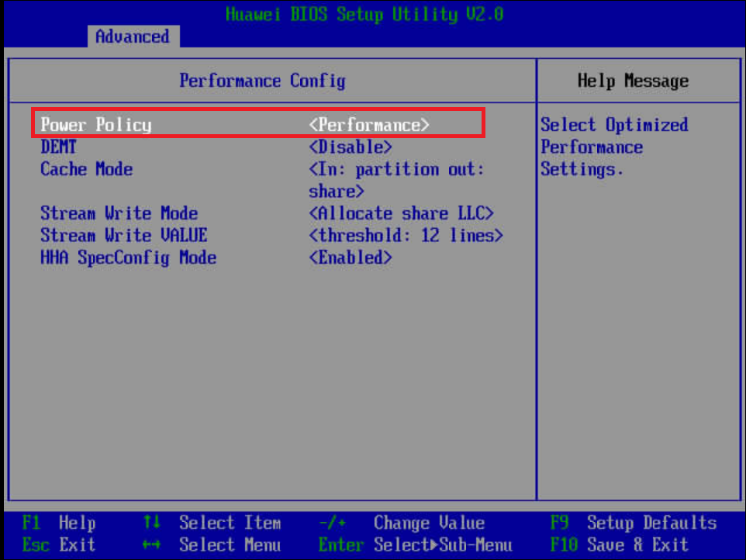Click F10 Save & Exit in footer
This screenshot has width=746, height=560.
coord(620,545)
